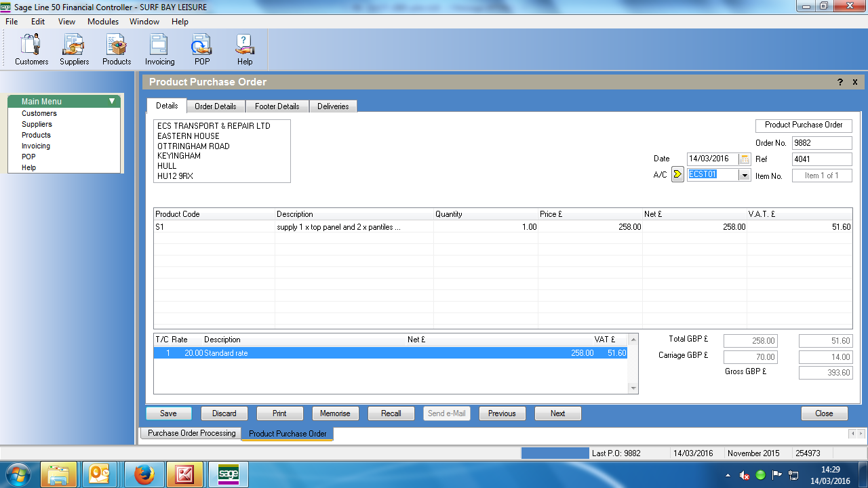Select Suppliers in the Main Menu list

click(x=37, y=124)
